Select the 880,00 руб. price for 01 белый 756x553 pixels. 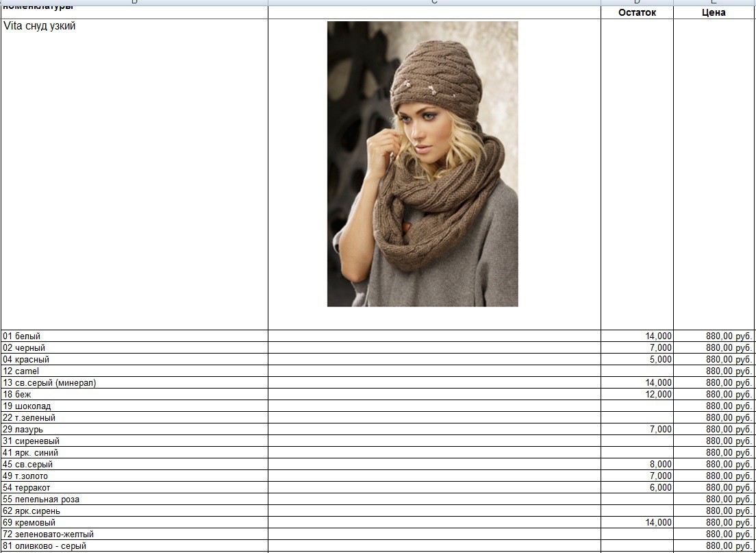click(x=714, y=336)
